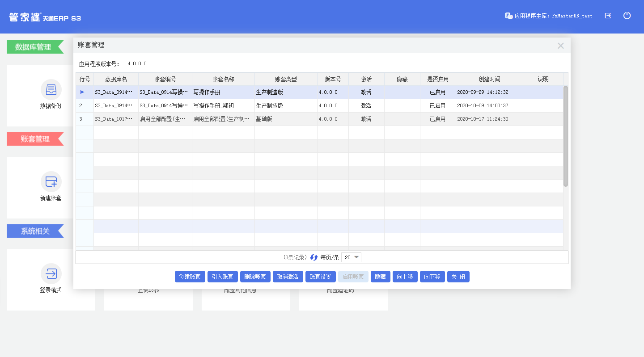Image resolution: width=644 pixels, height=357 pixels.
Task: Click the 说明 column header
Action: click(x=543, y=79)
